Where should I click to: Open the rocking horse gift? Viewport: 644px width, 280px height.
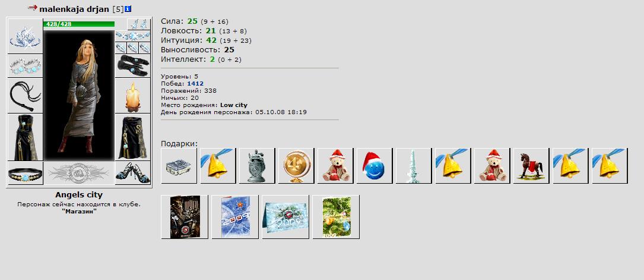tap(531, 166)
